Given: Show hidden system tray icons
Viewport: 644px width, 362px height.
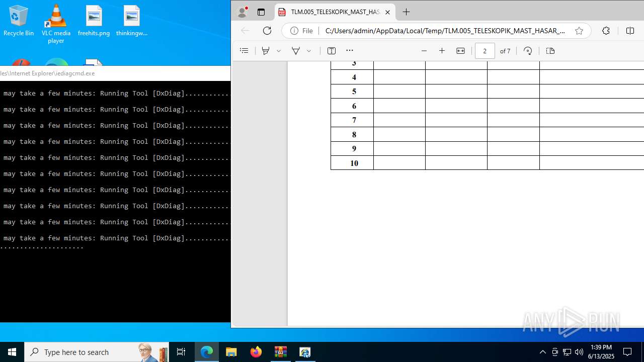Looking at the screenshot, I should pyautogui.click(x=542, y=352).
